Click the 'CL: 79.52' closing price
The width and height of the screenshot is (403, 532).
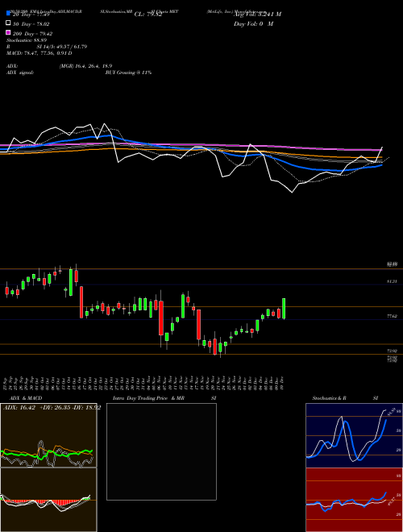tap(148, 15)
